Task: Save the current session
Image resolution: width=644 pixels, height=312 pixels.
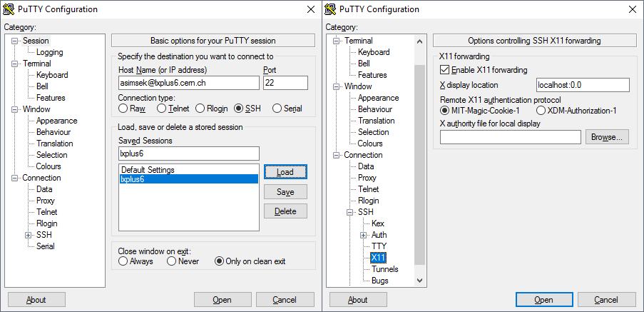Action: tap(285, 192)
